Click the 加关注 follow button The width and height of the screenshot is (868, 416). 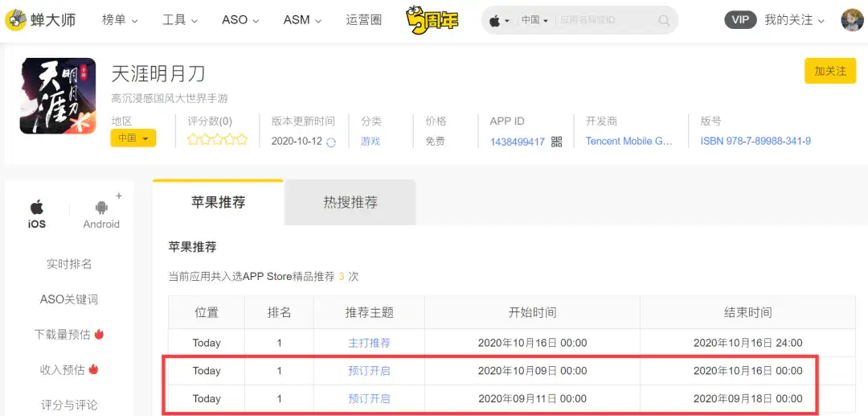click(830, 71)
